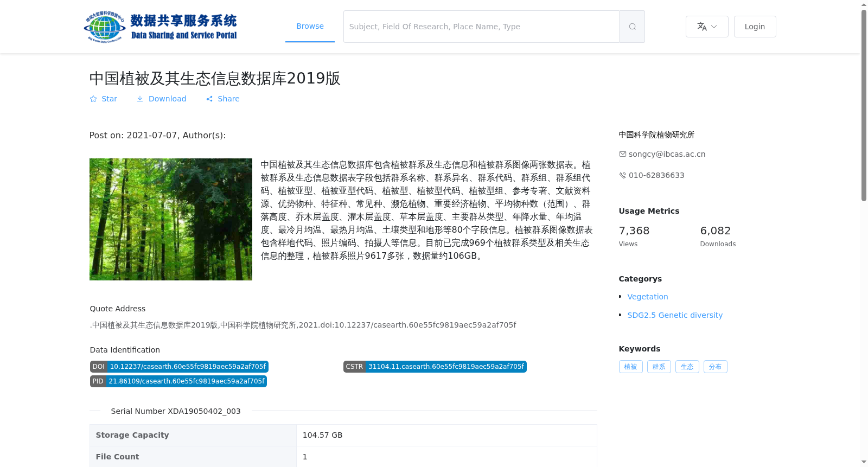Click the PID identifier badge
Viewport: 868px width, 467px height.
178,381
